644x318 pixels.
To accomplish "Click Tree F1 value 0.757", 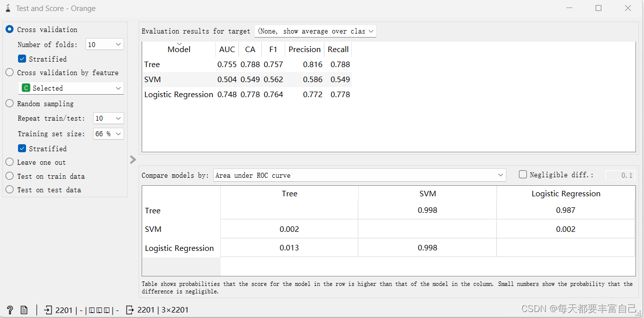I will 273,64.
